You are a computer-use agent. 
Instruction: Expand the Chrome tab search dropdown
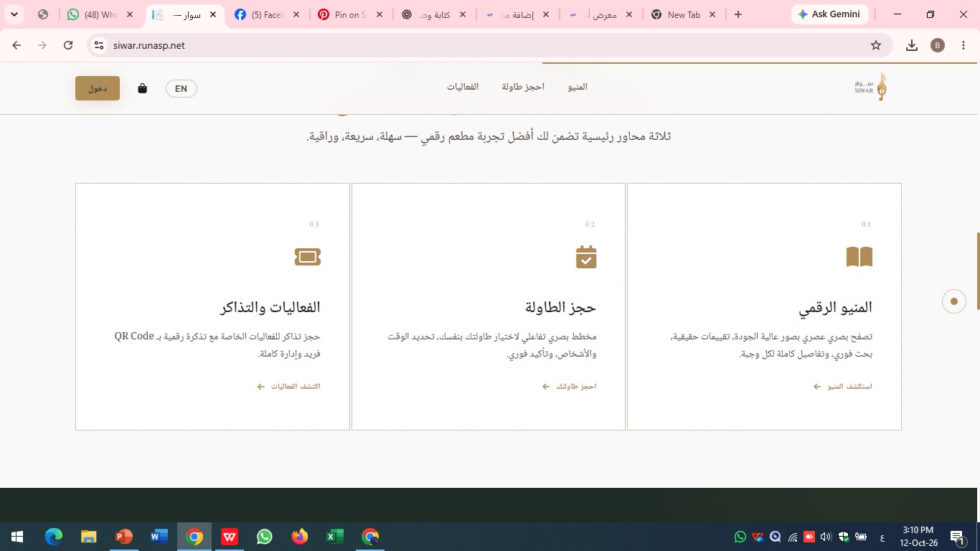pos(14,14)
